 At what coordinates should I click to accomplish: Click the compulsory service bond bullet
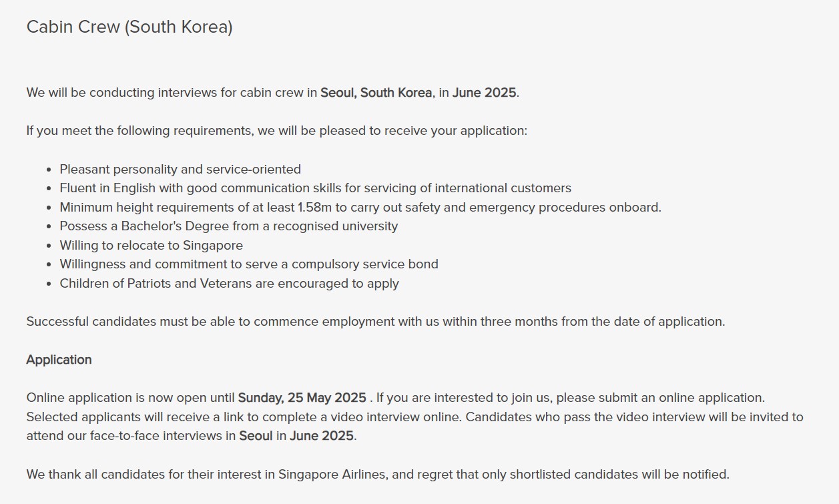[x=249, y=264]
